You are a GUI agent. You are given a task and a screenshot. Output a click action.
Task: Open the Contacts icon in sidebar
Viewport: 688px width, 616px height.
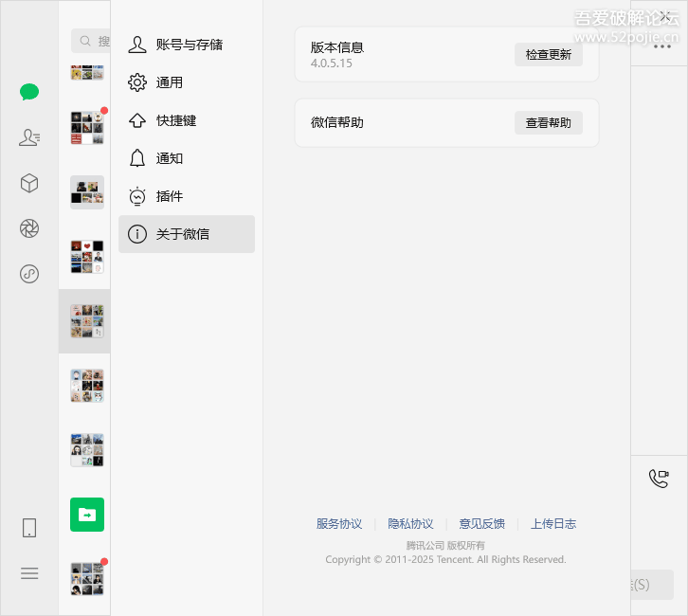(29, 137)
